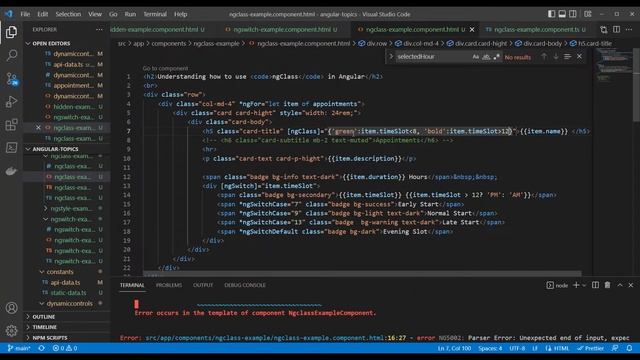This screenshot has height=360, width=640.
Task: Split the terminal panel
Action: [x=596, y=285]
